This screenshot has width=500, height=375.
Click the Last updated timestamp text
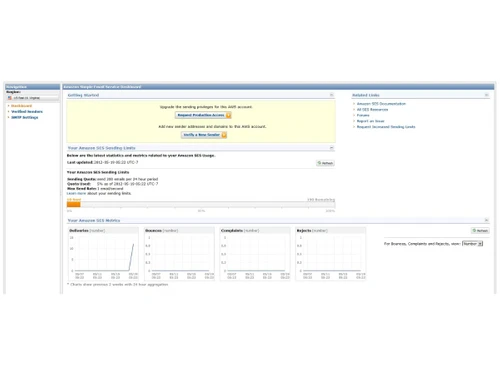(102, 162)
